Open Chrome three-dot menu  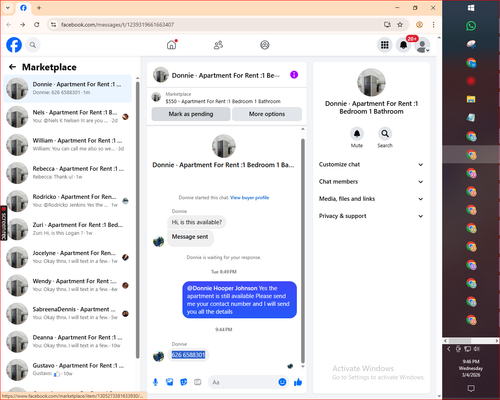(433, 24)
